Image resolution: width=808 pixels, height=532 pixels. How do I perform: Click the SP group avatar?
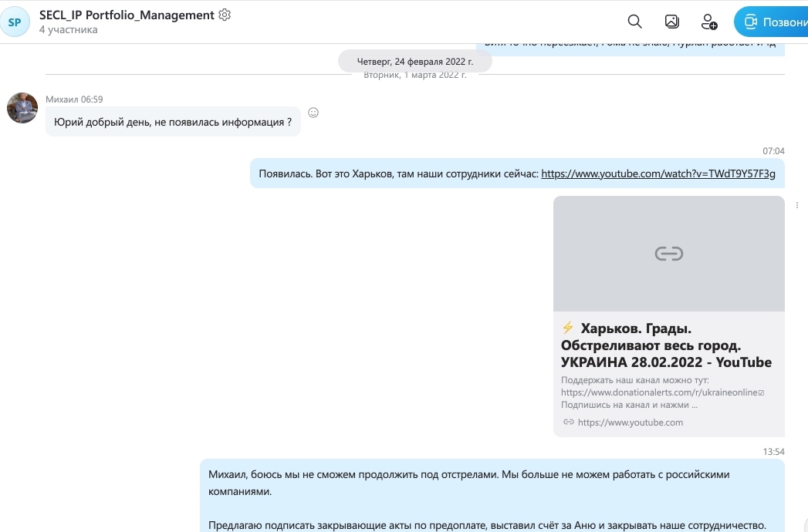pos(15,22)
